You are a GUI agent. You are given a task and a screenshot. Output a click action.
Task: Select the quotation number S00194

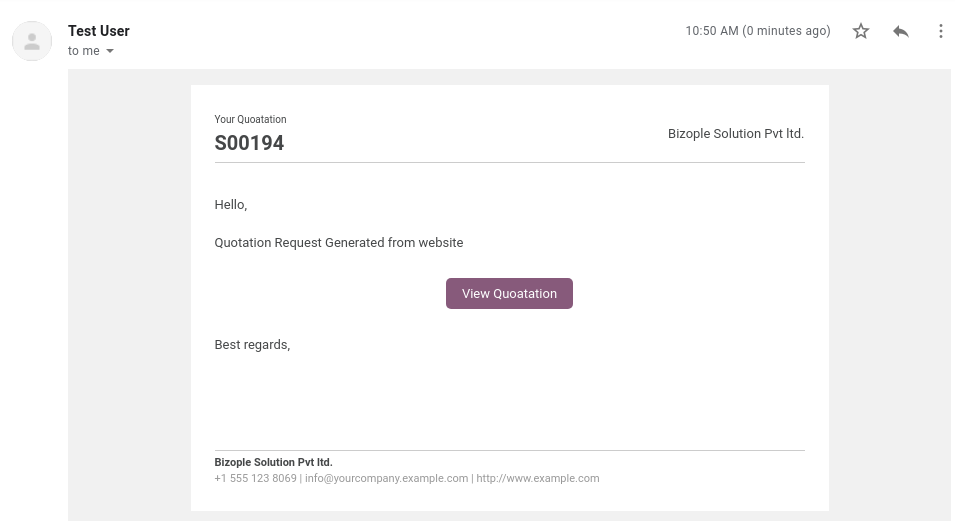(249, 143)
